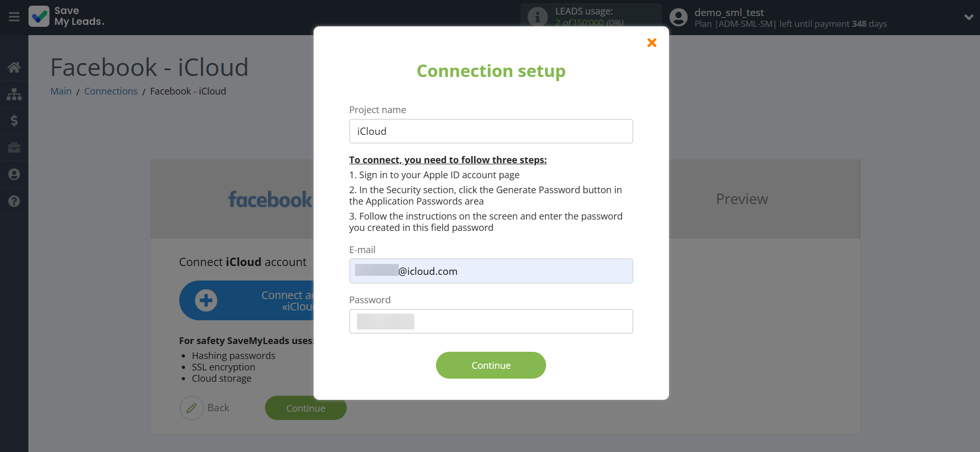Open the hamburger menu icon

point(14,17)
